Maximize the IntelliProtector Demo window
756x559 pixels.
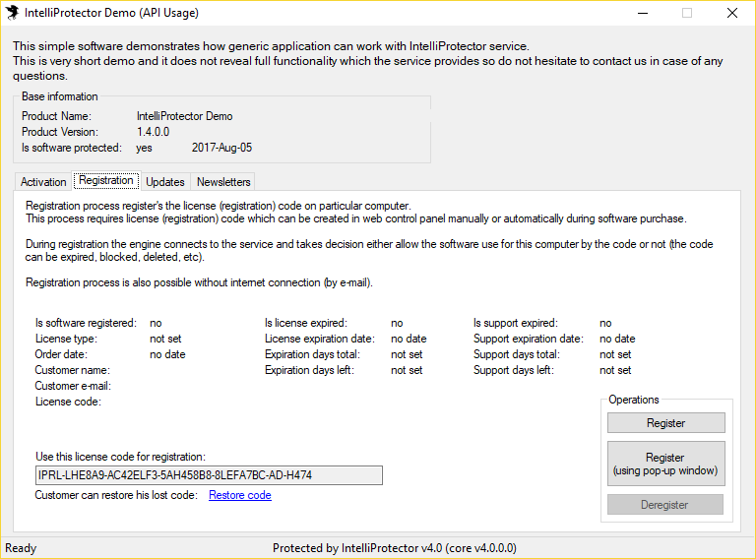pos(687,13)
